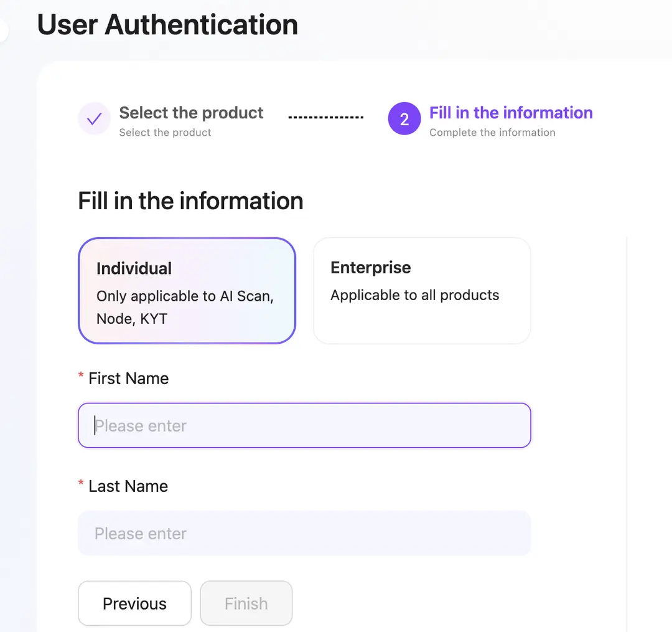This screenshot has height=632, width=672.
Task: Click the small 'Select the product' subtitle text
Action: [x=165, y=133]
